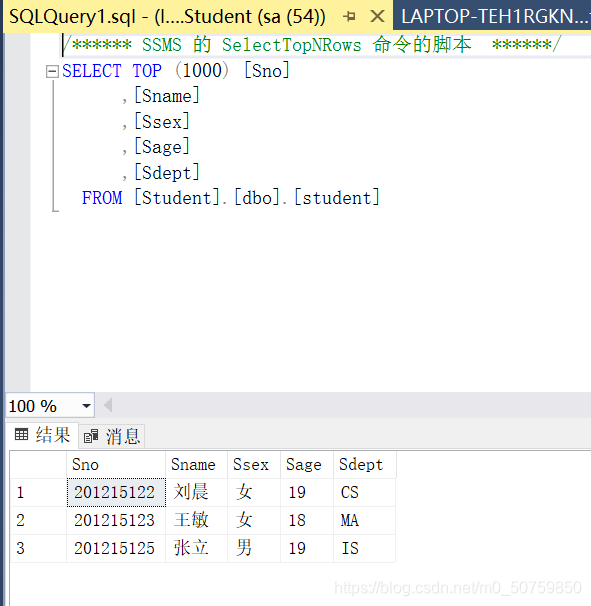The width and height of the screenshot is (591, 606).
Task: Open the 100 % zoom dropdown
Action: (x=86, y=406)
